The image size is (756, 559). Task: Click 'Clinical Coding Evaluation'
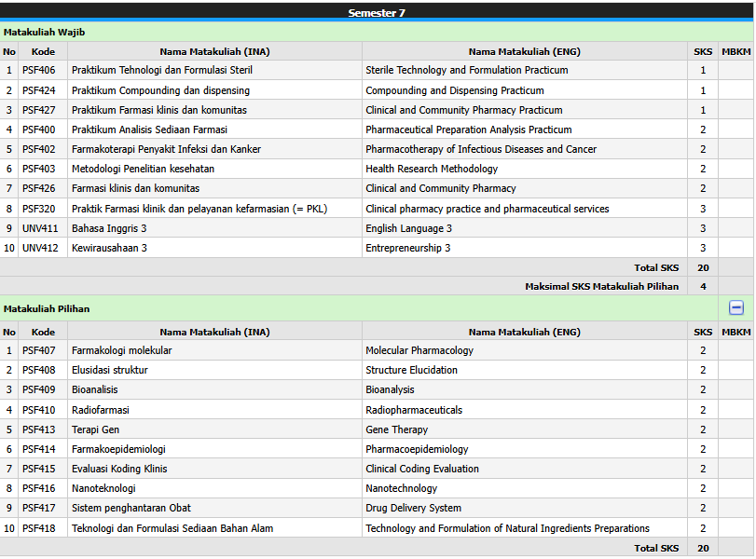coord(422,469)
